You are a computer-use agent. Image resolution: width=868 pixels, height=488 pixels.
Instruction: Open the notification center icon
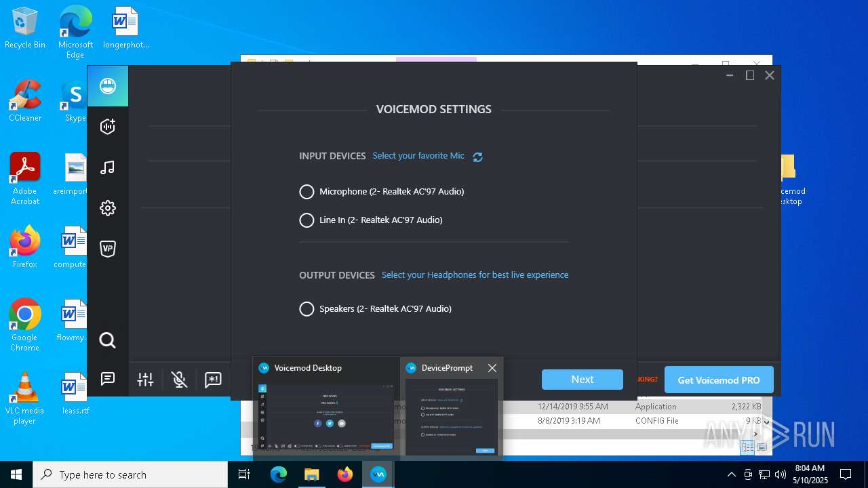(846, 474)
